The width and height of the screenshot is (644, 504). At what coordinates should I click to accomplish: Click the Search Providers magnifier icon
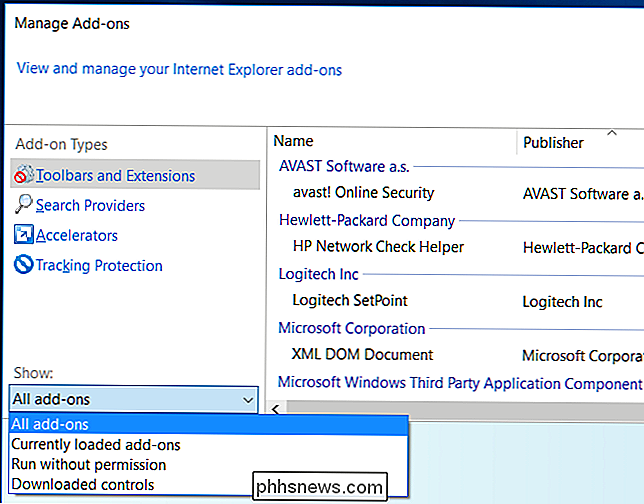point(23,204)
